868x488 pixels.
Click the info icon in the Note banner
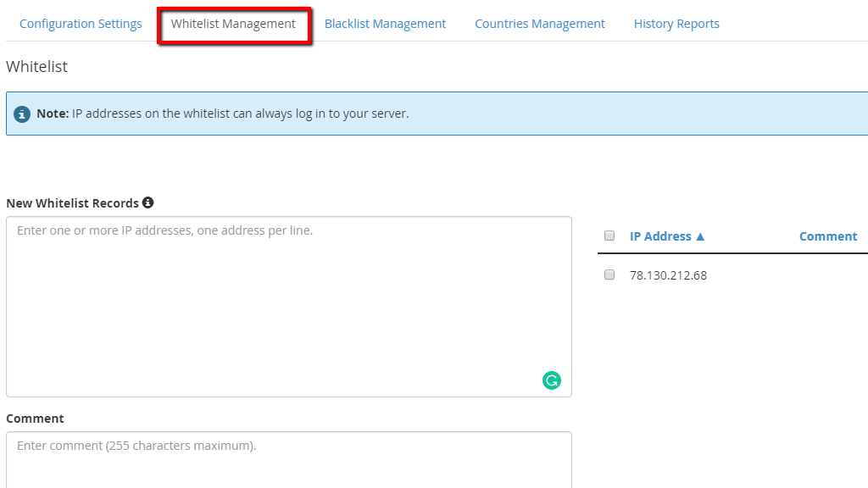(22, 114)
